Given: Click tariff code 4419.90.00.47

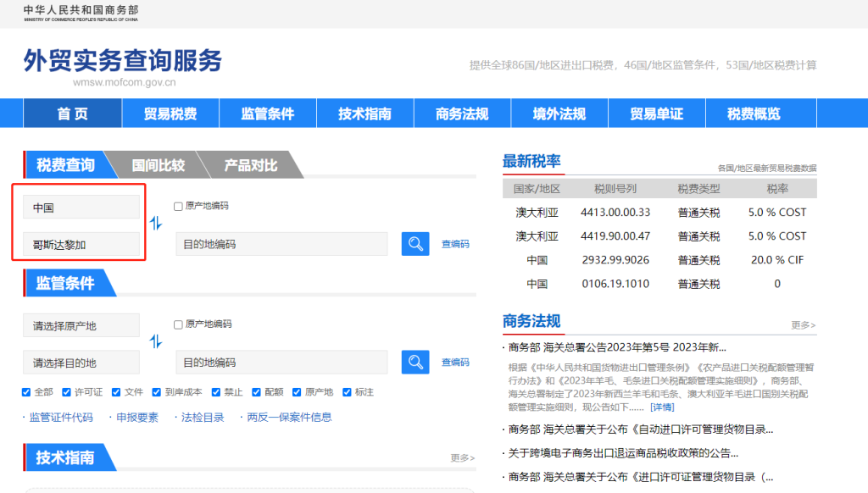Looking at the screenshot, I should 615,236.
